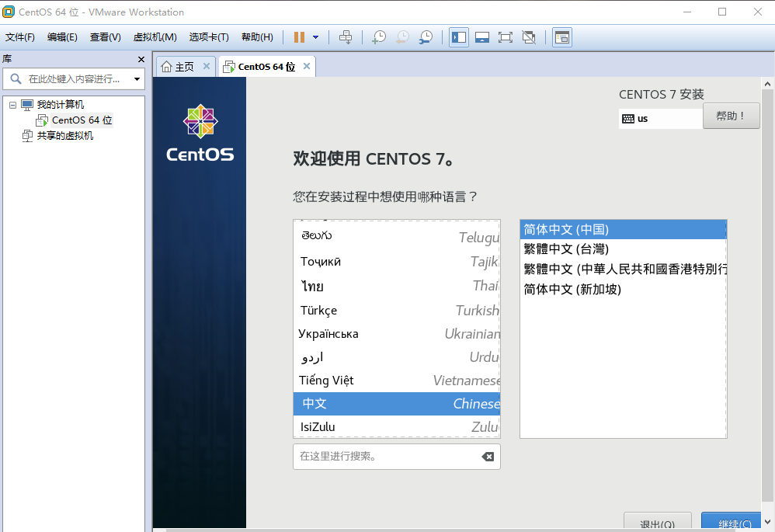Choose Urdu in the language list
Screen dimensions: 775x532
[x=396, y=357]
